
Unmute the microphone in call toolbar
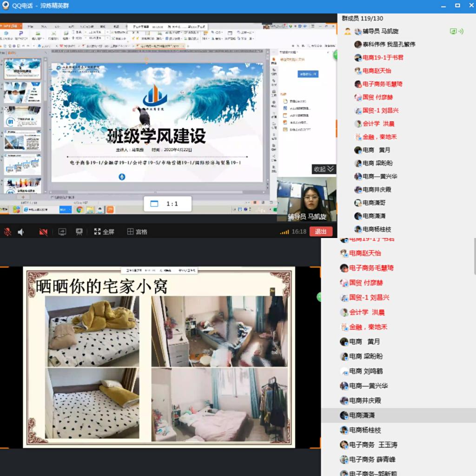coord(7,232)
